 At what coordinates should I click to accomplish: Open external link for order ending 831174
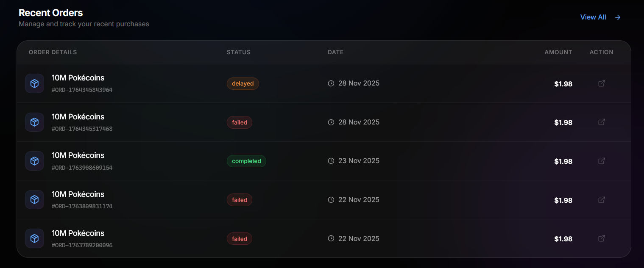click(x=601, y=200)
